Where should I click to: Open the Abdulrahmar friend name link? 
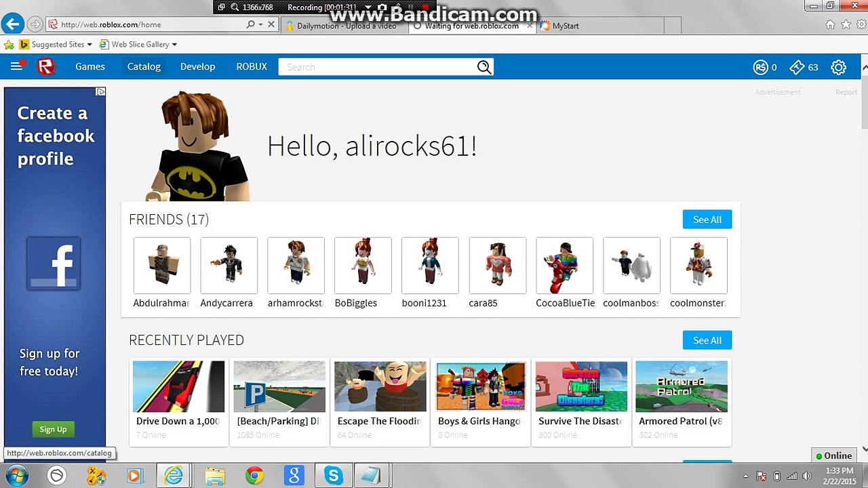click(x=161, y=303)
